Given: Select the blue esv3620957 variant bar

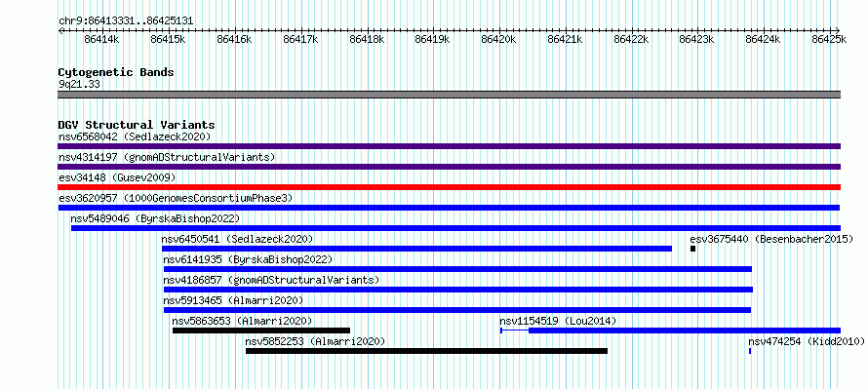Looking at the screenshot, I should click(449, 208).
